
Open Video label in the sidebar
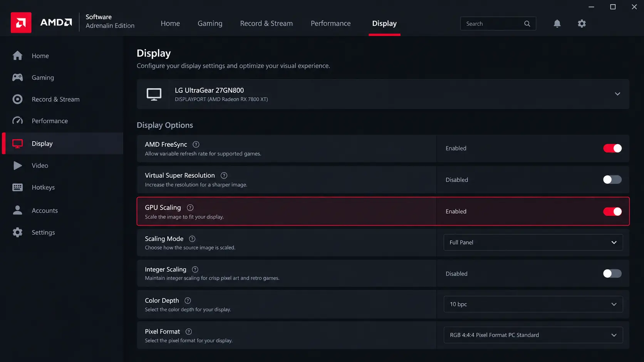pyautogui.click(x=40, y=165)
